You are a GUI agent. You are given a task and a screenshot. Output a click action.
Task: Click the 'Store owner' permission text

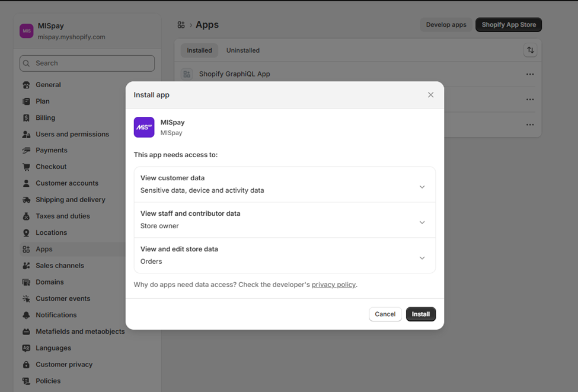[159, 226]
